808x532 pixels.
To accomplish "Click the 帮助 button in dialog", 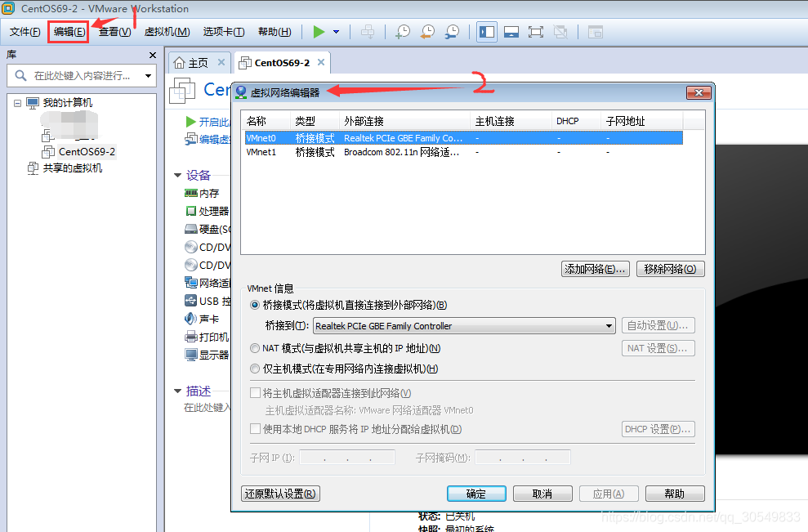I will click(x=675, y=494).
